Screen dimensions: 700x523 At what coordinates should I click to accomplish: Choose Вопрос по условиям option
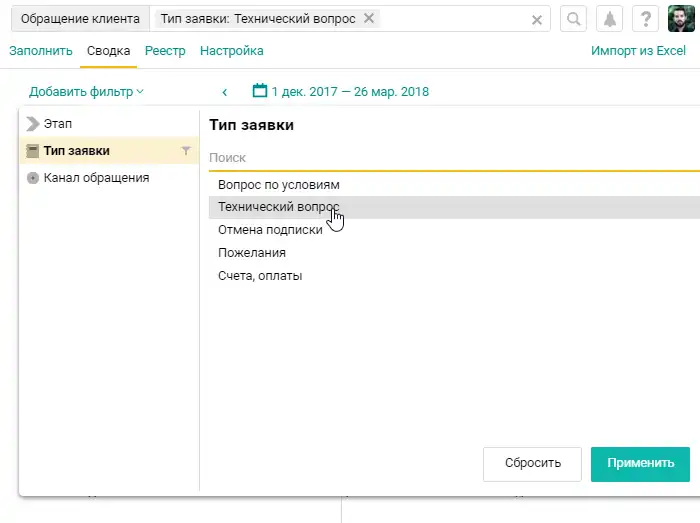[x=454, y=185]
